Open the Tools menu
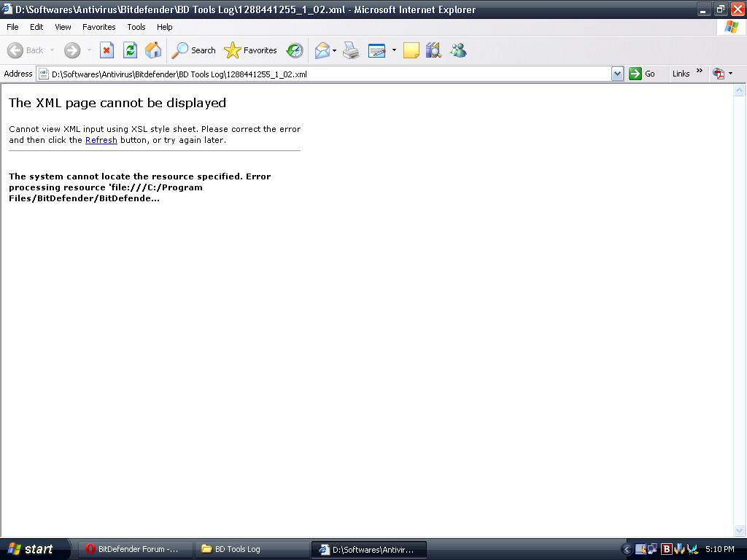747x560 pixels. click(x=136, y=27)
